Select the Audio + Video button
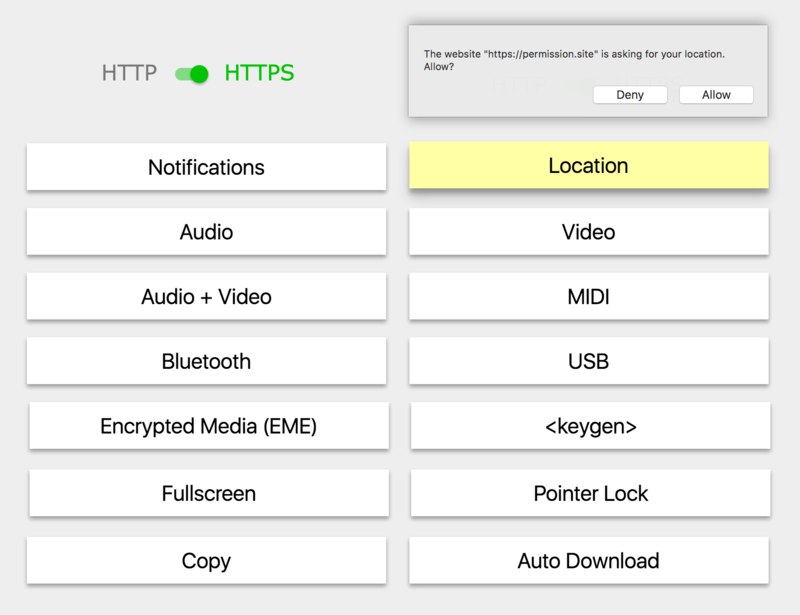This screenshot has height=615, width=800. (x=207, y=297)
